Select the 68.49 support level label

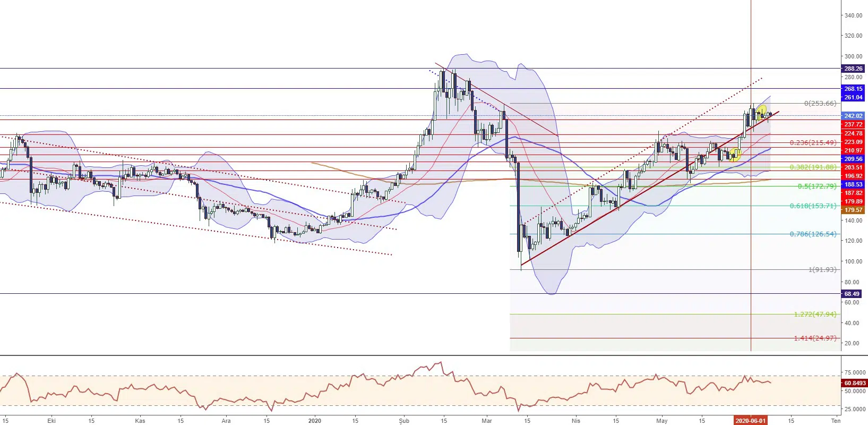point(852,294)
